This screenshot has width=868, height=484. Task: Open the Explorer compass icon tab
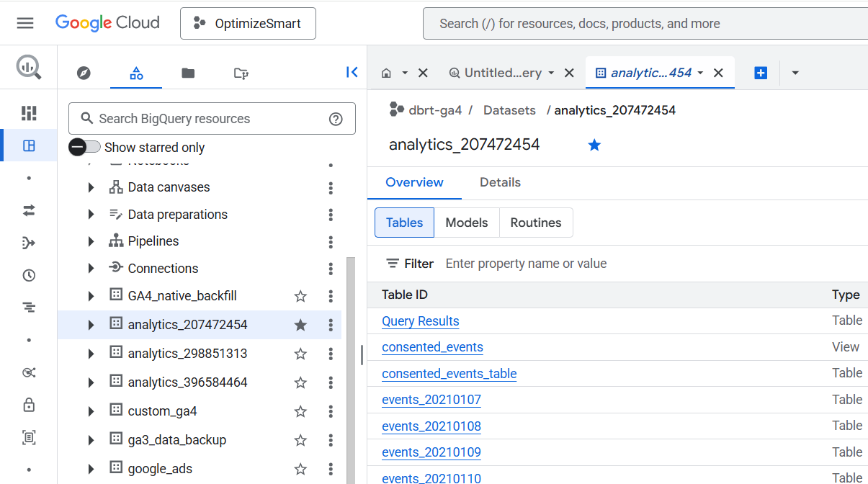click(84, 73)
